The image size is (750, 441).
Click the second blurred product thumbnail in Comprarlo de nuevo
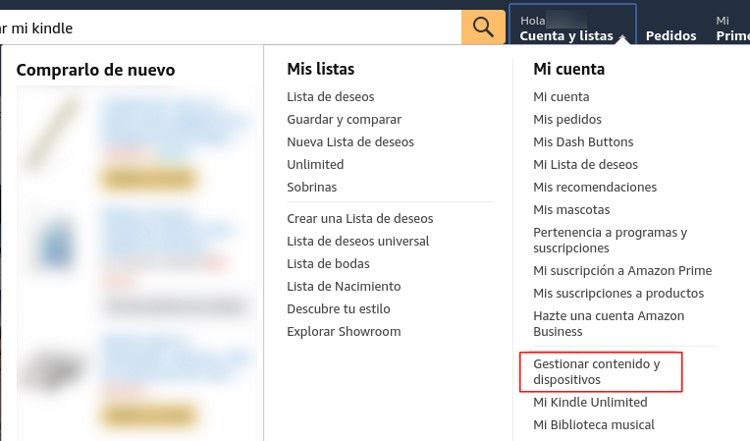(x=56, y=244)
